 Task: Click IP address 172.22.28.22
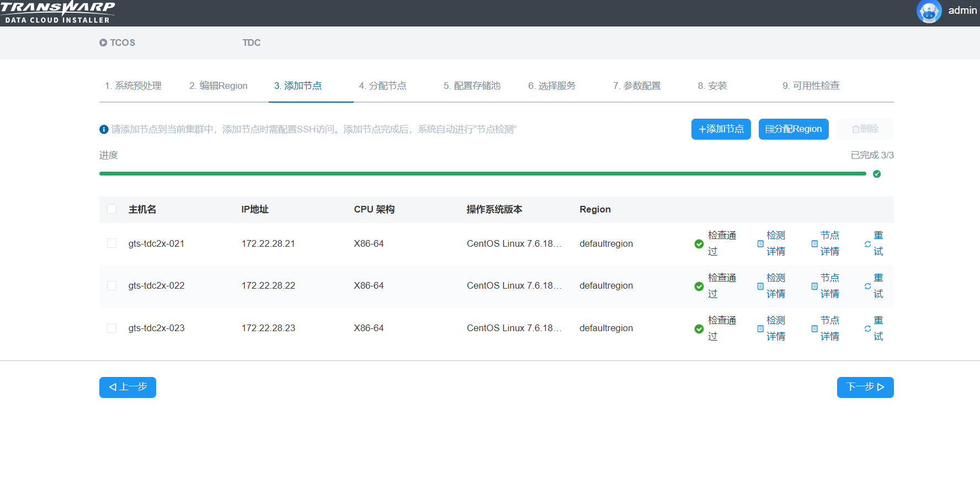tap(268, 285)
